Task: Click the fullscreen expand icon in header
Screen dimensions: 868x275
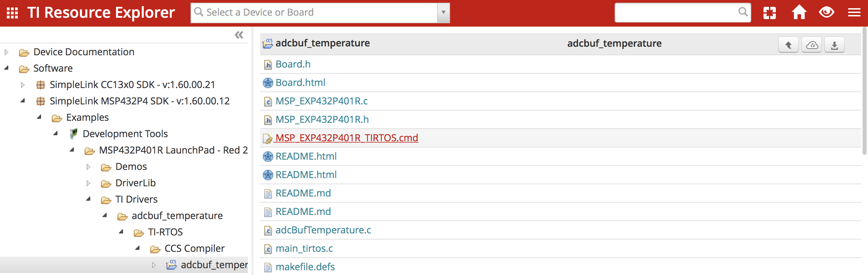Action: pyautogui.click(x=770, y=13)
